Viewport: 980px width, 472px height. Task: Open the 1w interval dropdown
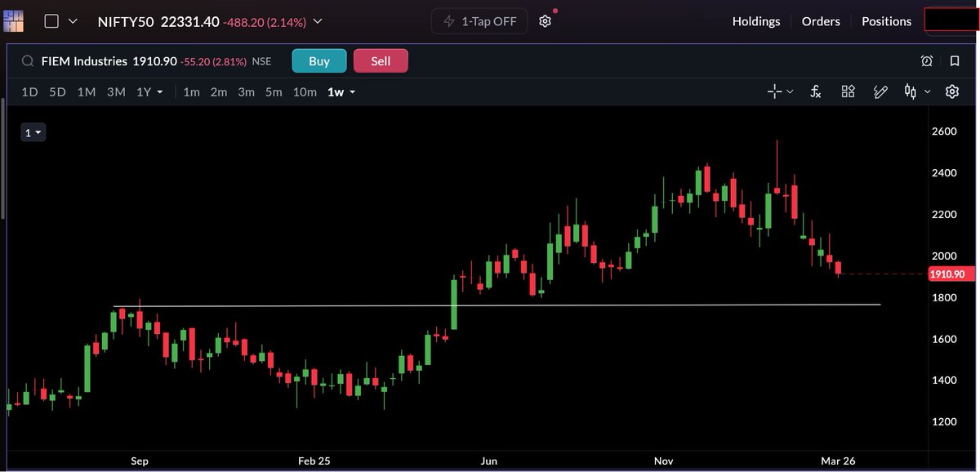[x=341, y=92]
